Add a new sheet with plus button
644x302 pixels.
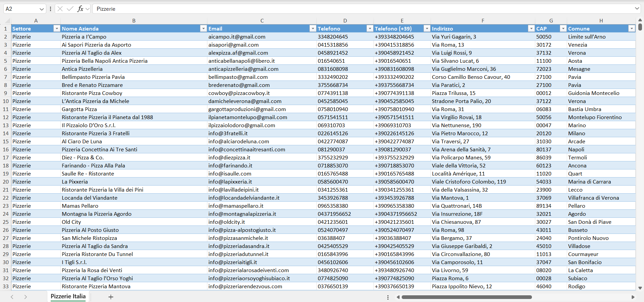[111, 297]
